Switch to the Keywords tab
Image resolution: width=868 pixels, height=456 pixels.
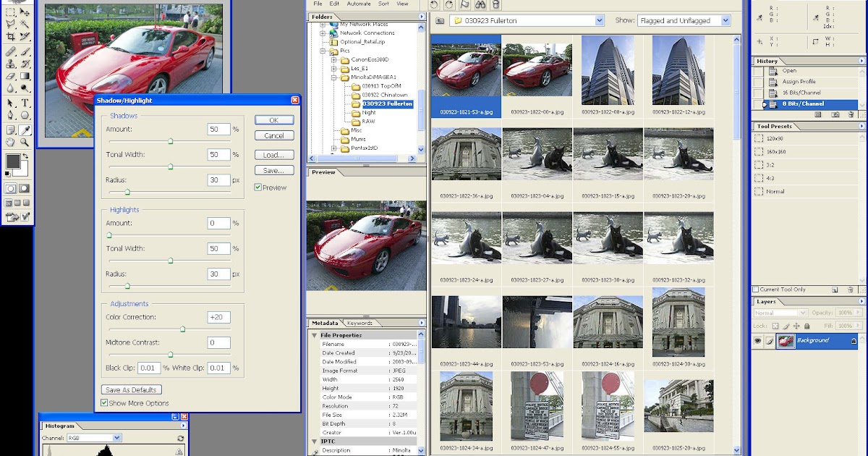coord(360,323)
